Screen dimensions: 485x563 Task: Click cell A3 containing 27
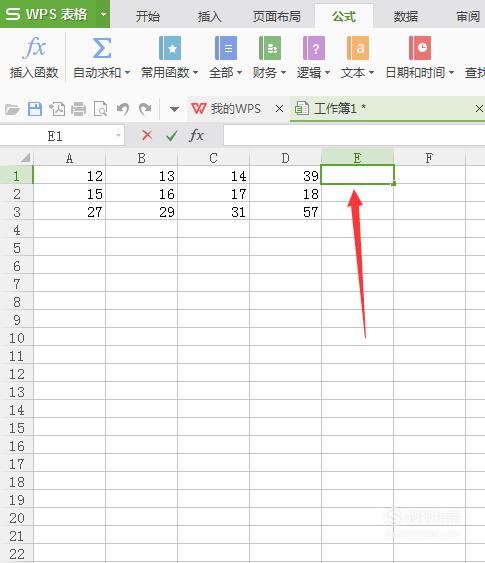click(x=69, y=212)
